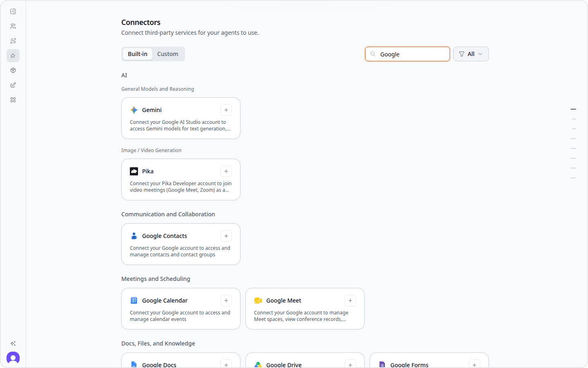The image size is (588, 368).
Task: Open the purple user avatar menu
Action: [13, 358]
